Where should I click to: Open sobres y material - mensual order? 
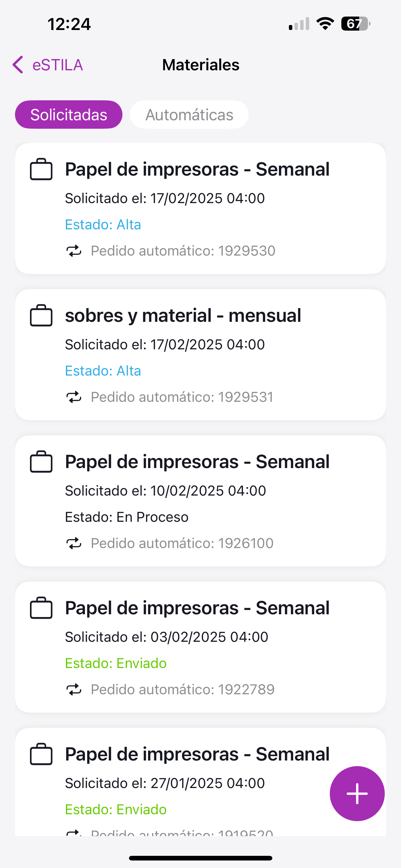point(183,316)
